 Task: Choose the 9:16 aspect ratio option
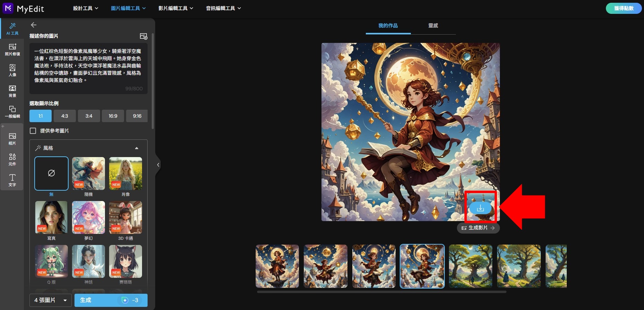(x=137, y=116)
